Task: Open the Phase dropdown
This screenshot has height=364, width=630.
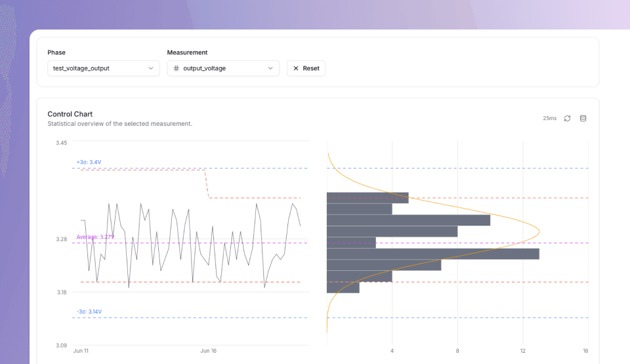Action: (x=103, y=68)
